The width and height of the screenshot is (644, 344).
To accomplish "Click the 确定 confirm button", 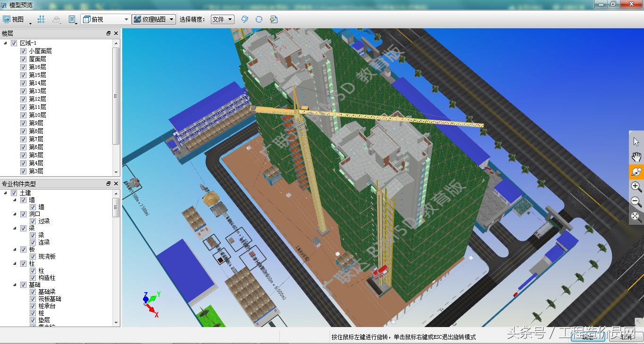I will 588,337.
